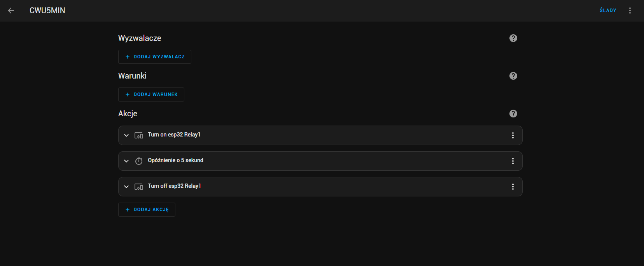Click the Dodaj warunek button
The image size is (644, 266).
151,94
